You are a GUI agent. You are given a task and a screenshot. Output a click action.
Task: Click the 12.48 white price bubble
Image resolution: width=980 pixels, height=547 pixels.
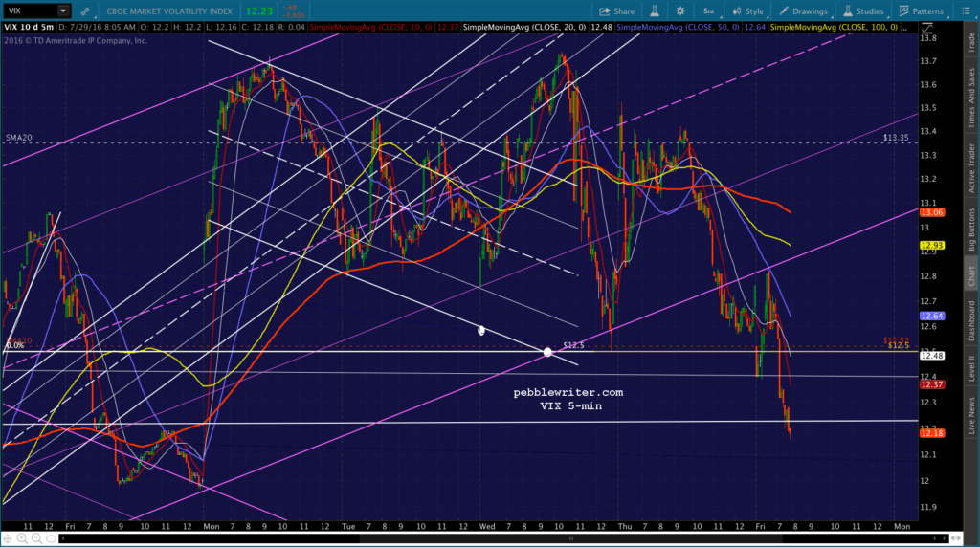[931, 356]
